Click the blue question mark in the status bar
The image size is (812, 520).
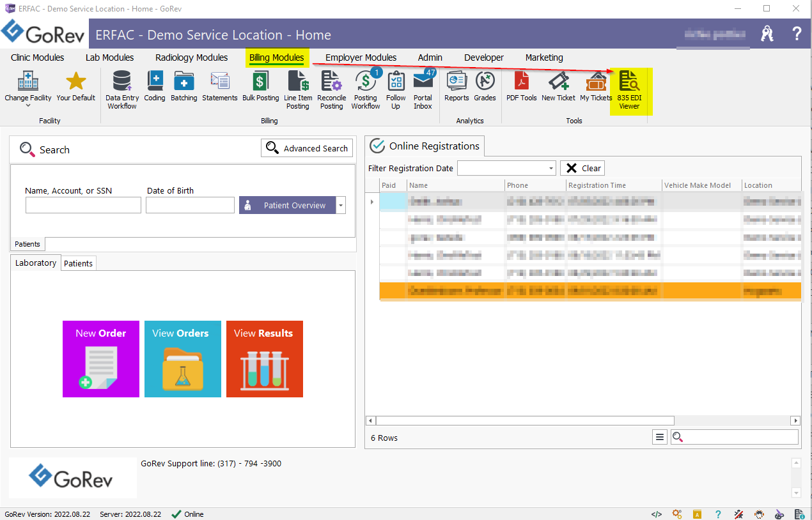718,514
